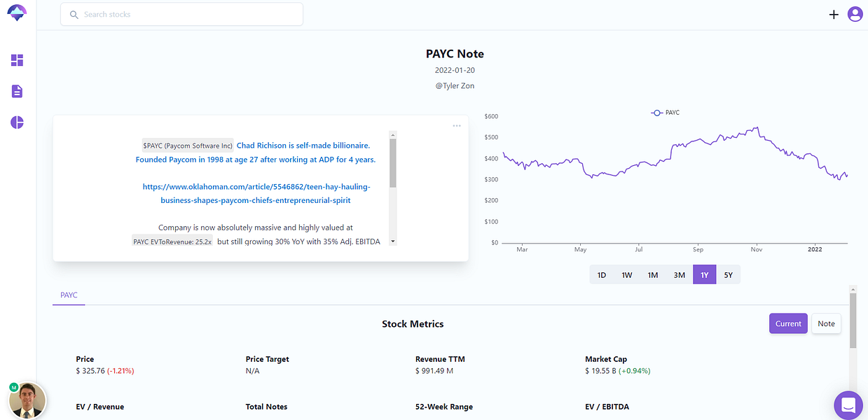Screen dimensions: 868x420
Task: Select the 5Y chart range
Action: coord(729,275)
